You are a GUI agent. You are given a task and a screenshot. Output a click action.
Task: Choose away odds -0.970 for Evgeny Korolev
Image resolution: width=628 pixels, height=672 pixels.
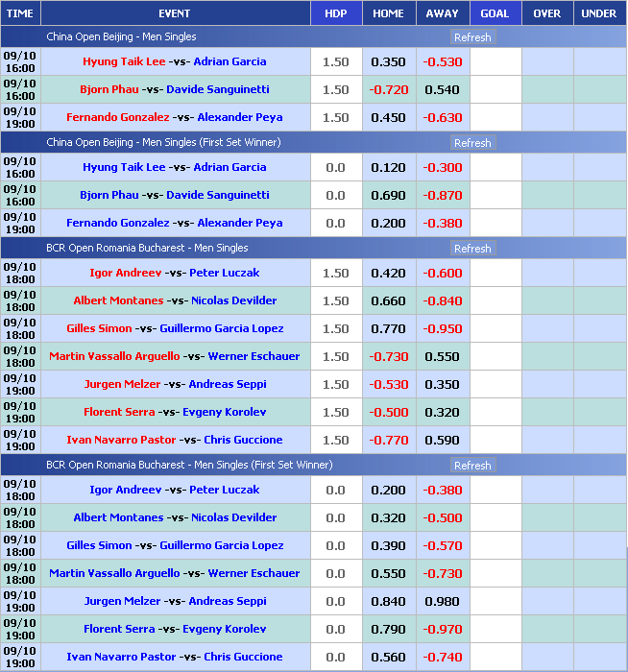click(x=442, y=629)
